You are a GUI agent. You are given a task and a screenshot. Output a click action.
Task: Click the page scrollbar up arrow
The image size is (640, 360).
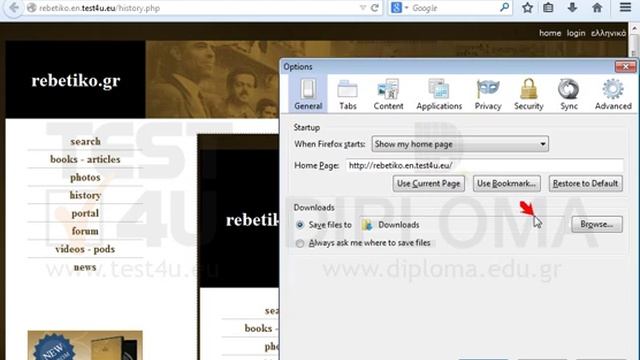635,29
